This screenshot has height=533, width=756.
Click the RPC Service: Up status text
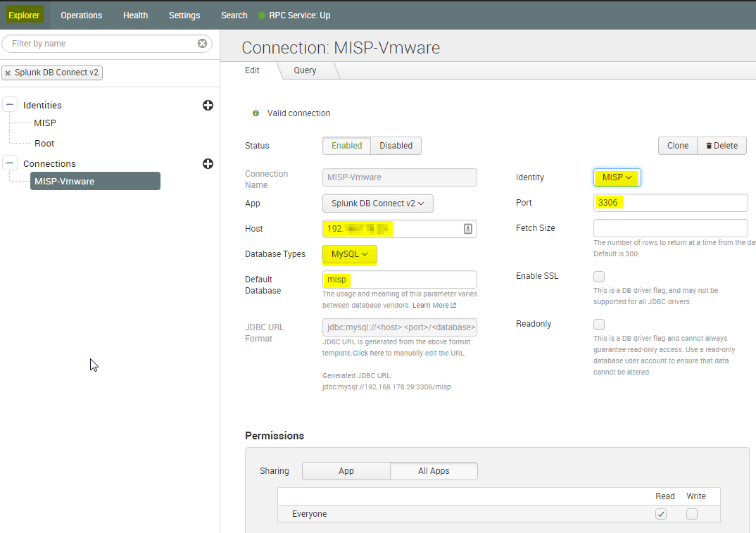pos(300,15)
